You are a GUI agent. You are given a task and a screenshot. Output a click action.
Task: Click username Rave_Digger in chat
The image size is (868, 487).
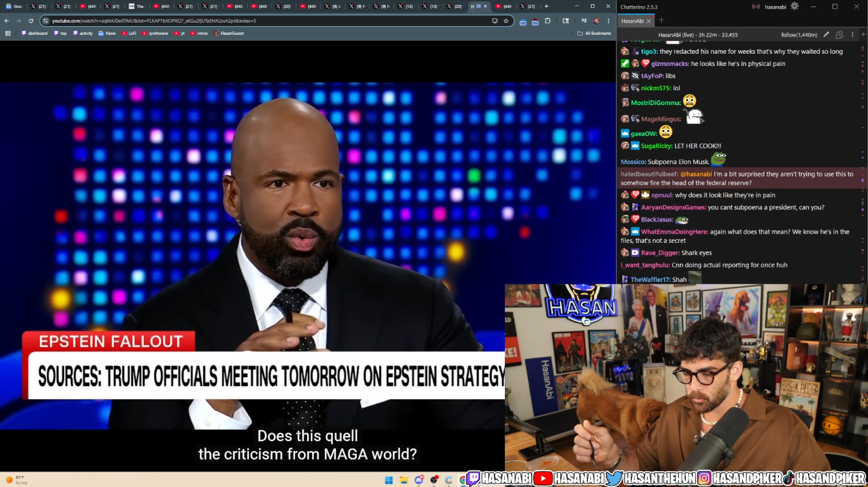[x=660, y=253]
